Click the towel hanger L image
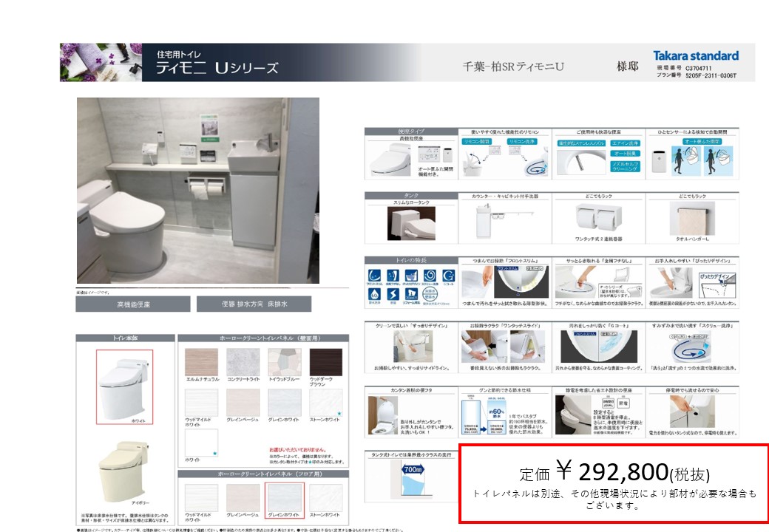769x532 pixels. click(691, 217)
